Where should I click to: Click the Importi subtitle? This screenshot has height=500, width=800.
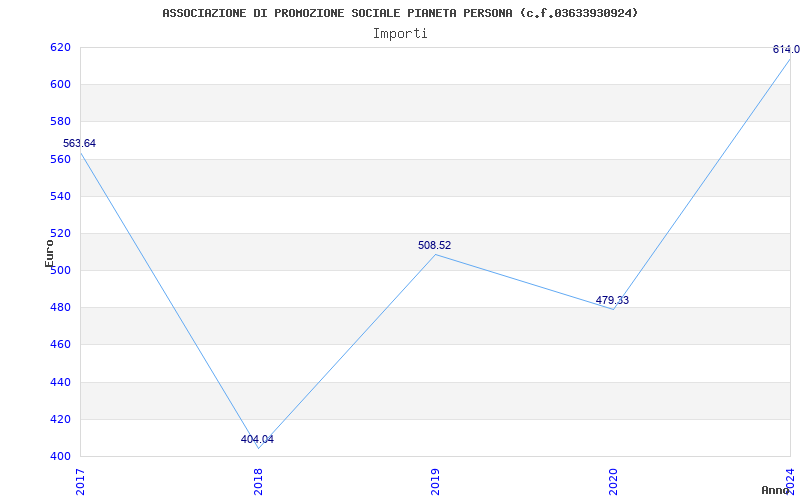coord(400,34)
